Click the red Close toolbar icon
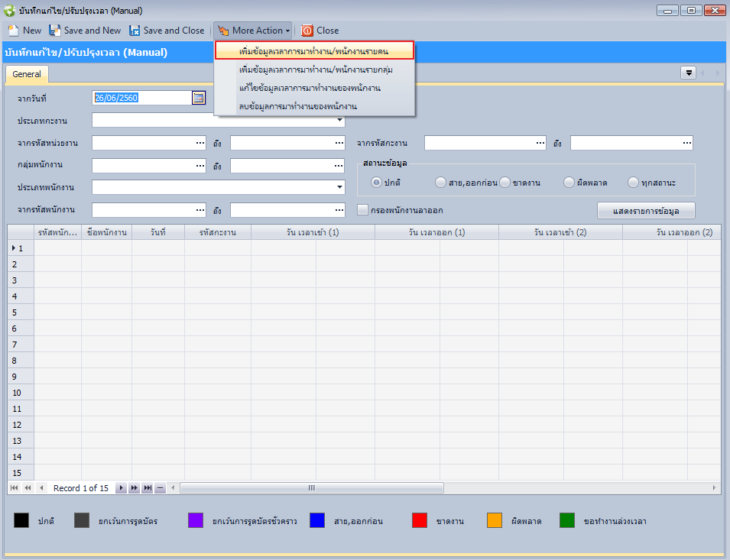This screenshot has width=730, height=560. click(307, 31)
